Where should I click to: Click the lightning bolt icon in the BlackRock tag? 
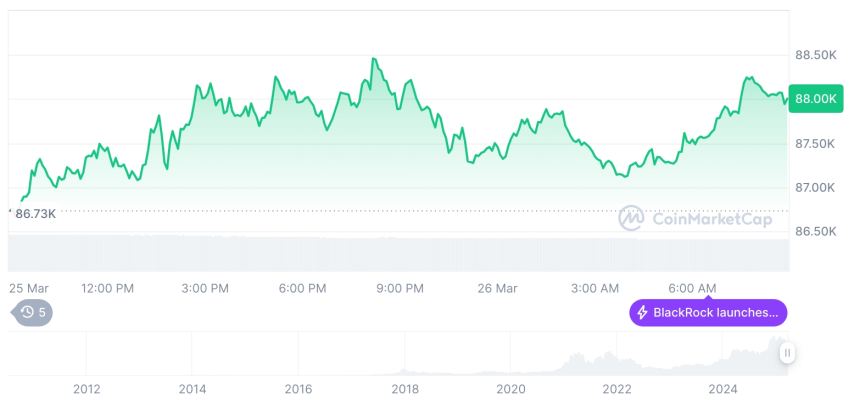pos(642,313)
